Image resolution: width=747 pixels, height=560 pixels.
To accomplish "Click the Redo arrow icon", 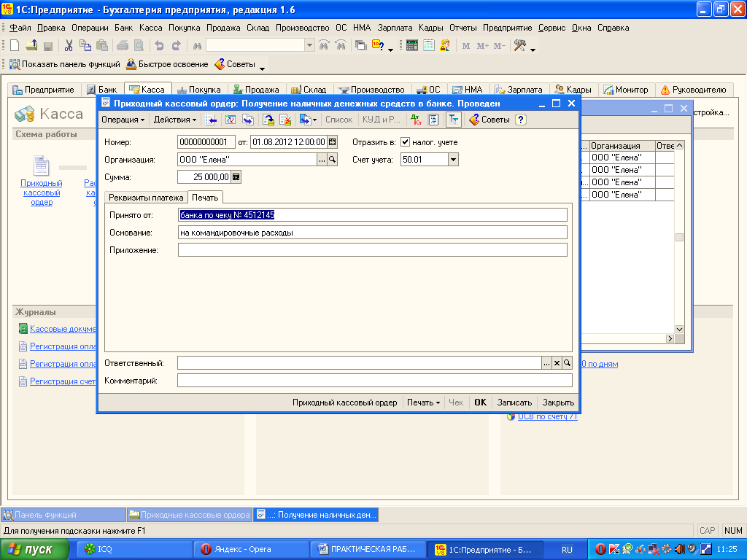I will (177, 46).
